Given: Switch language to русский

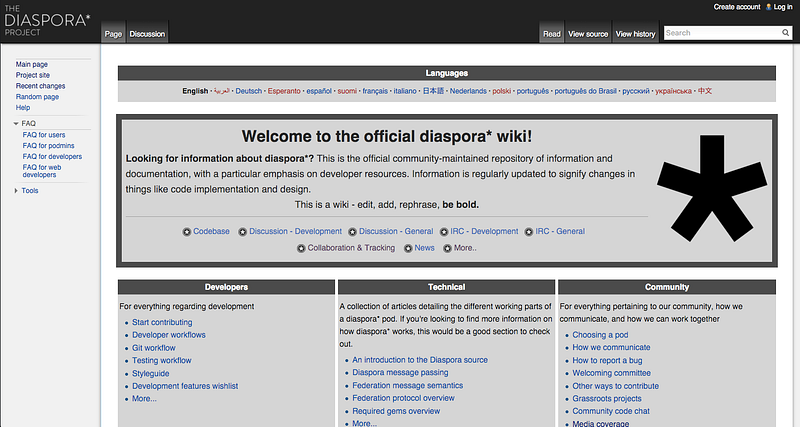Looking at the screenshot, I should [x=636, y=91].
